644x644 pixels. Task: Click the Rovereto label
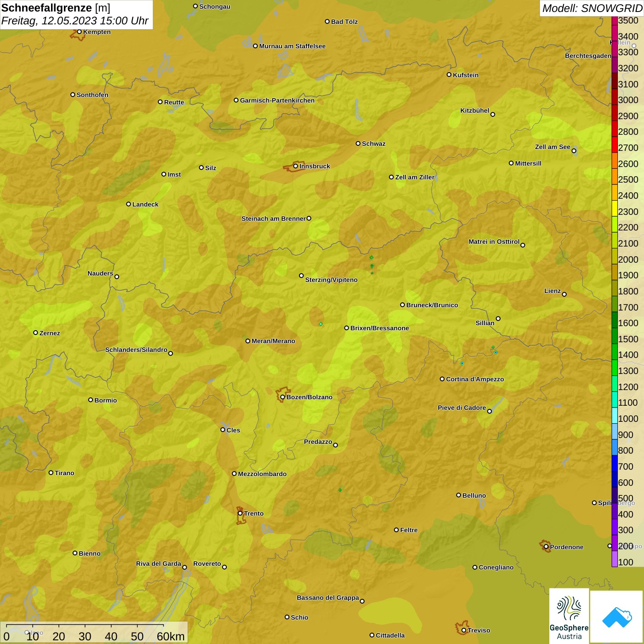207,563
